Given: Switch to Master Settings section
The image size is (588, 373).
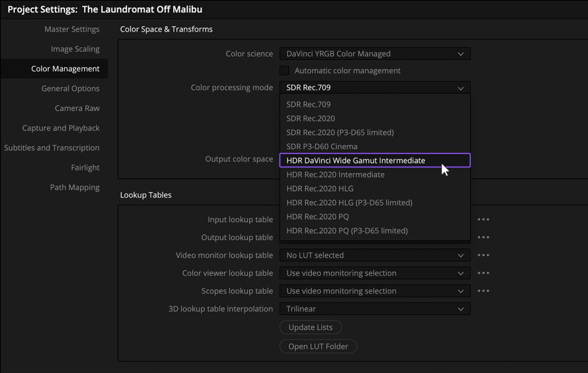Looking at the screenshot, I should click(x=72, y=29).
